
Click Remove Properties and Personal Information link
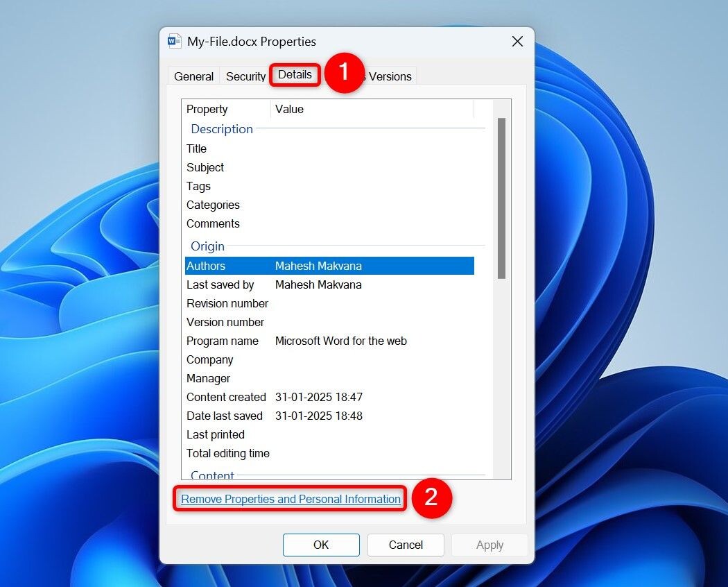click(x=291, y=499)
